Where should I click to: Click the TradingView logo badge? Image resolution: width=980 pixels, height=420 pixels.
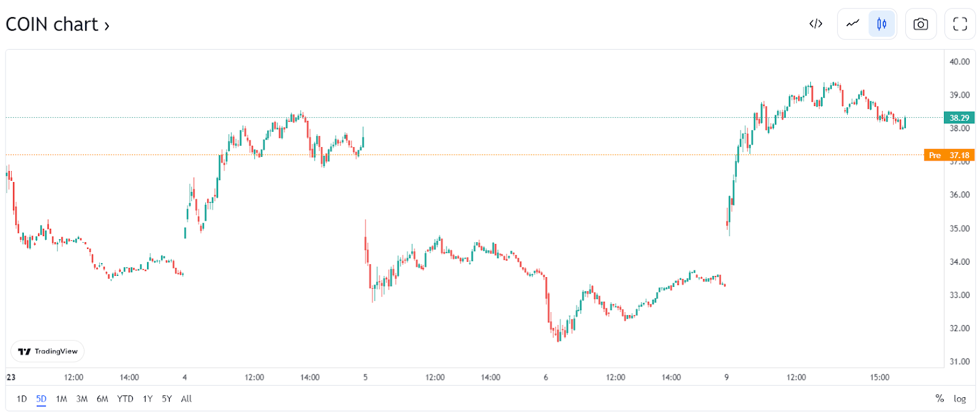tap(48, 351)
